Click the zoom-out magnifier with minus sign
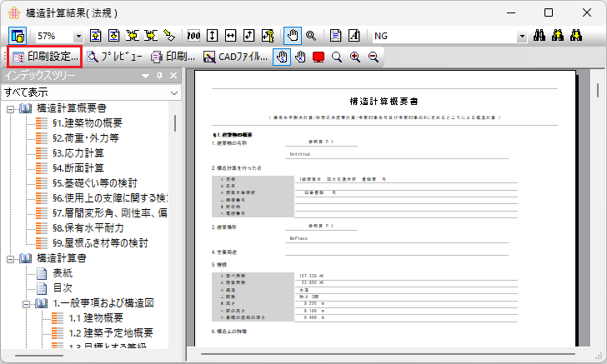607x364 pixels. pos(373,57)
